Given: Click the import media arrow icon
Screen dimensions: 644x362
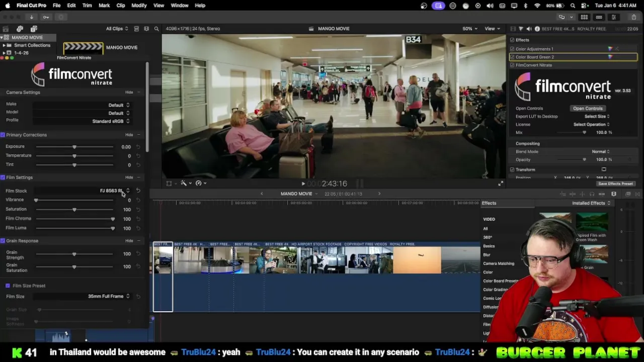Looking at the screenshot, I should coord(31,17).
